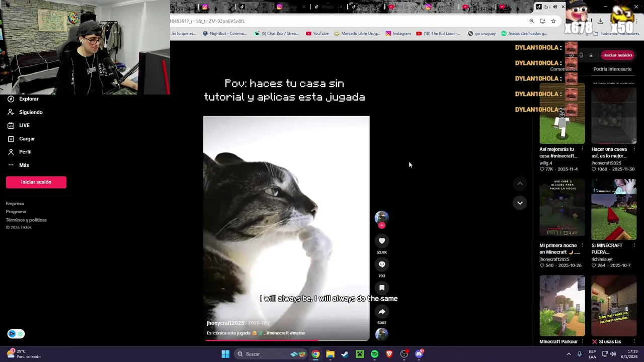Open options menu beside 'SI MINECRAFT FUERA'

634,245
